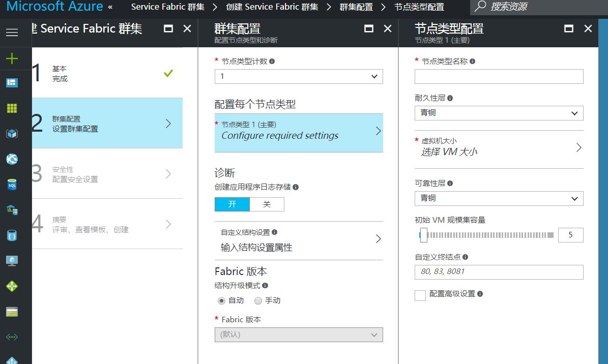Click the 节点类型名称 input field

[x=499, y=76]
